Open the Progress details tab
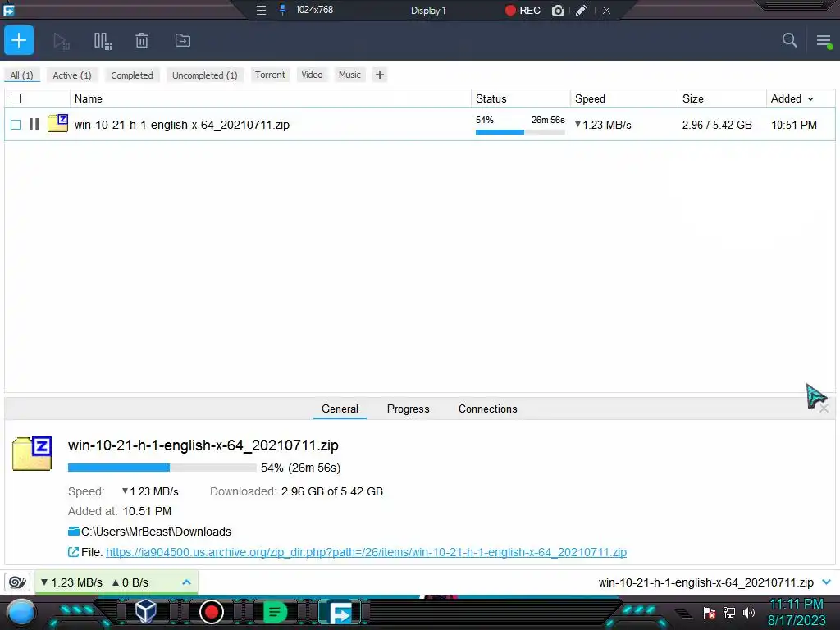This screenshot has height=630, width=840. (409, 409)
